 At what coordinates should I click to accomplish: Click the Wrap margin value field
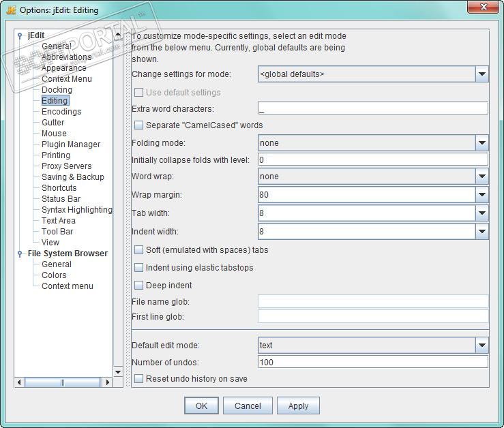tap(367, 195)
